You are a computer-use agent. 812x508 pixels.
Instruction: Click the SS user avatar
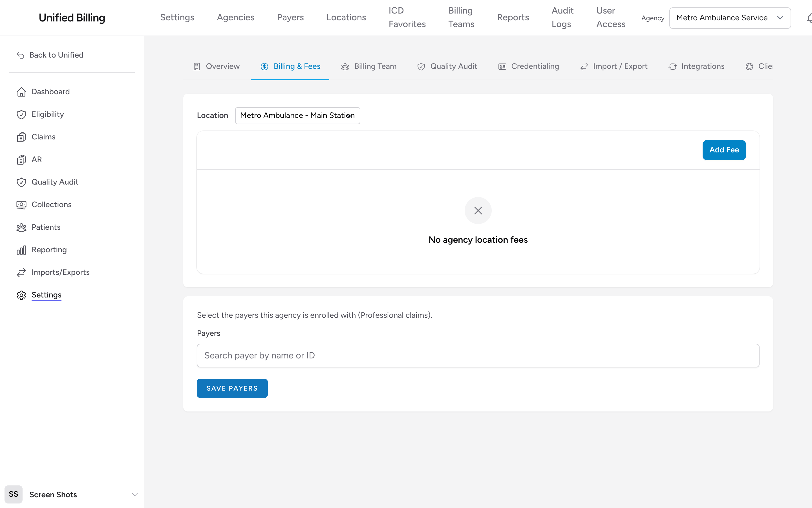(x=14, y=494)
